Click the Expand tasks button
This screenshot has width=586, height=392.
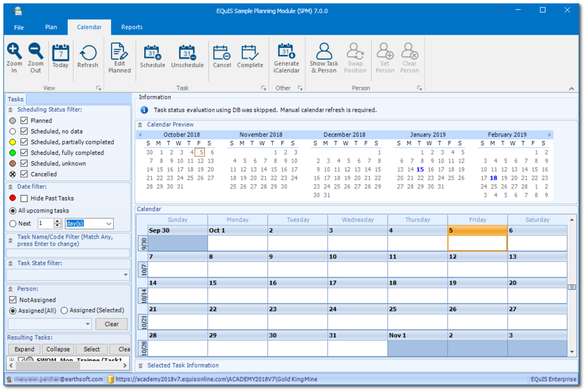click(x=24, y=349)
